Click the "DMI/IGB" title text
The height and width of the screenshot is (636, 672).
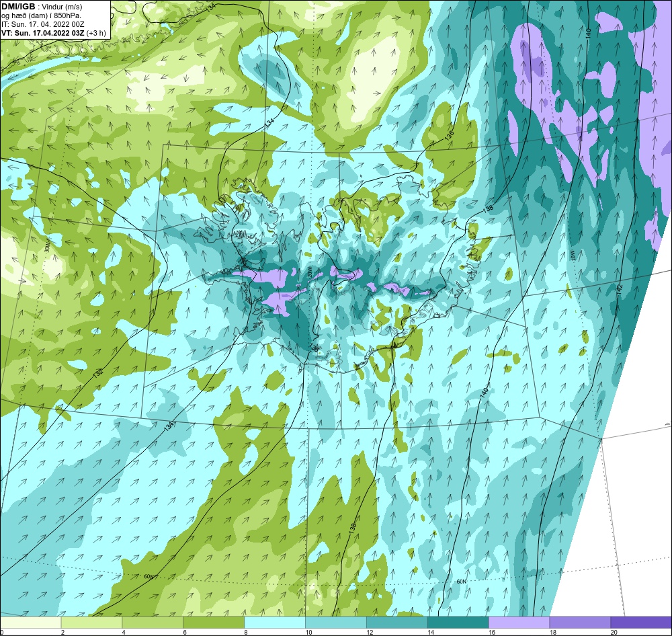tap(18, 7)
